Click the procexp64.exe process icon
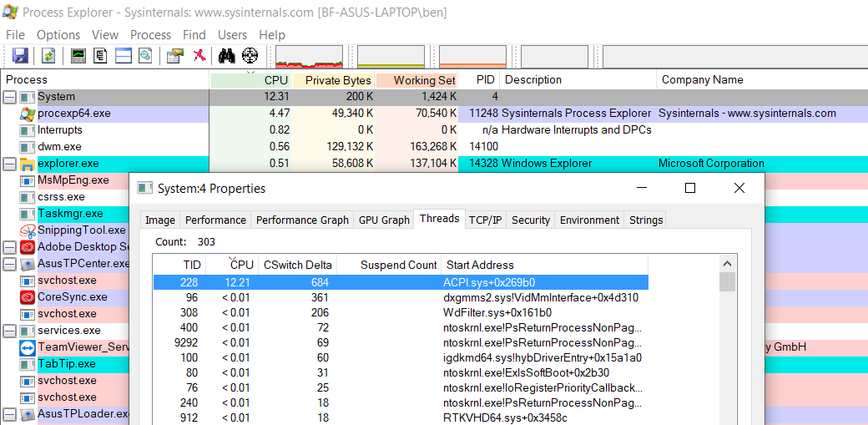 tap(27, 114)
